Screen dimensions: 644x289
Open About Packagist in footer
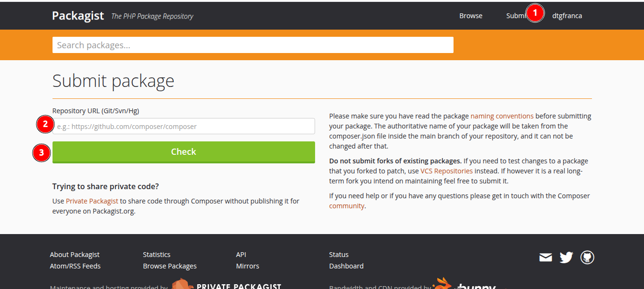coord(74,255)
